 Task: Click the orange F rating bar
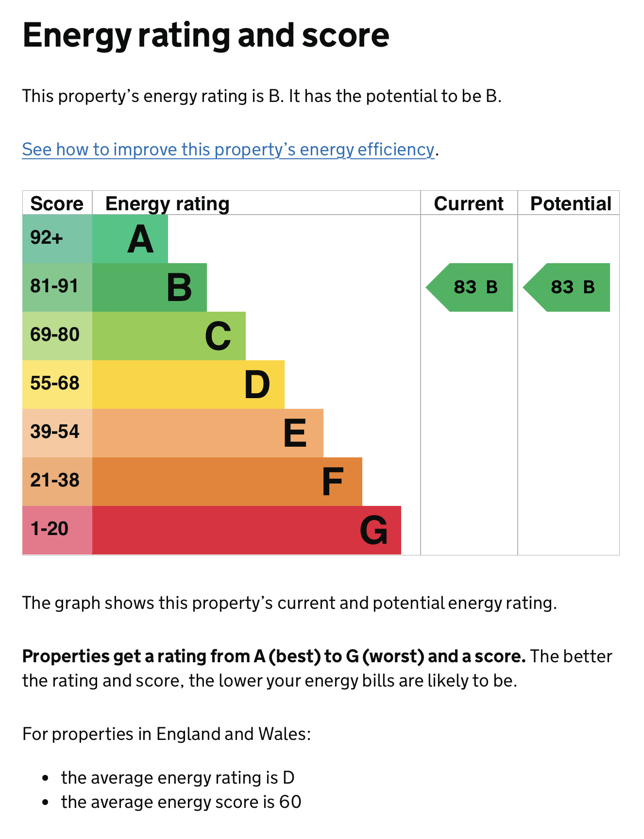(227, 482)
